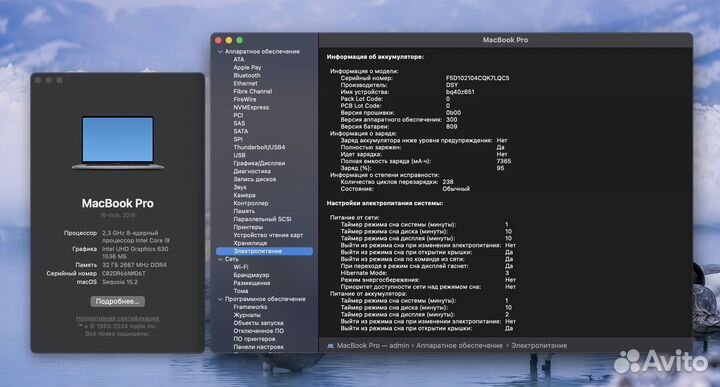Click the Hibernate Mode row
Screen dimensions: 720x387
tap(425, 273)
